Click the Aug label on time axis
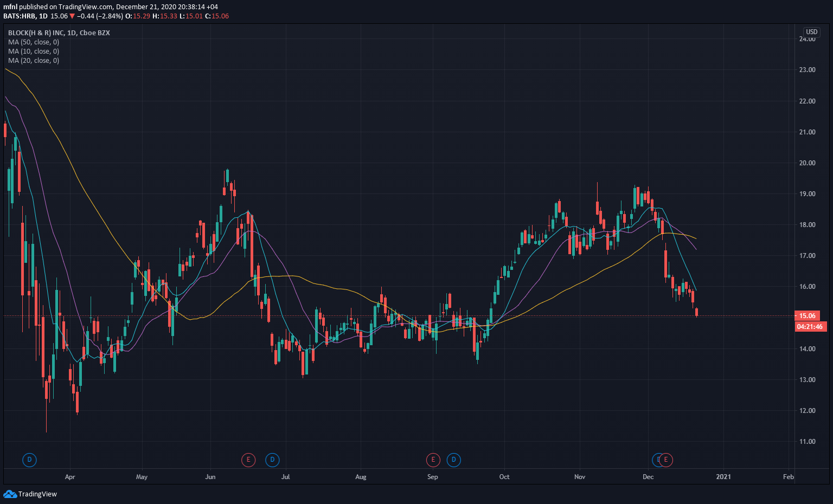The width and height of the screenshot is (833, 504). click(361, 477)
